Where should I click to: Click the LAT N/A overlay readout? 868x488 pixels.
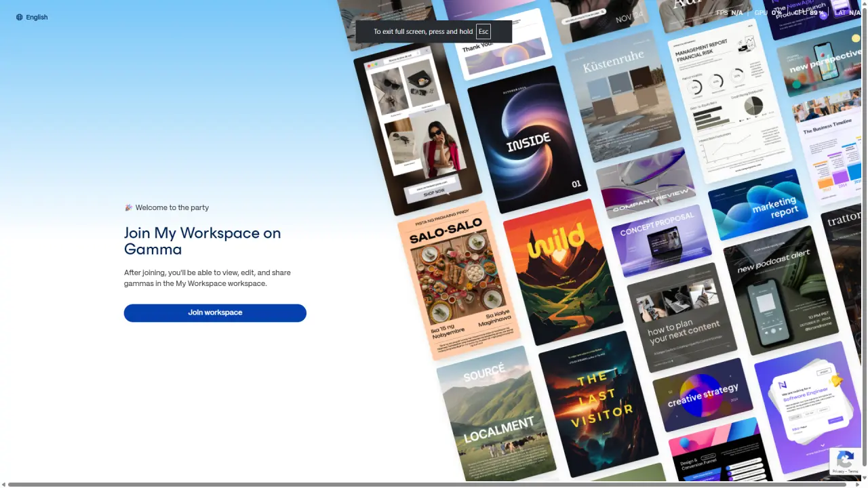point(848,12)
